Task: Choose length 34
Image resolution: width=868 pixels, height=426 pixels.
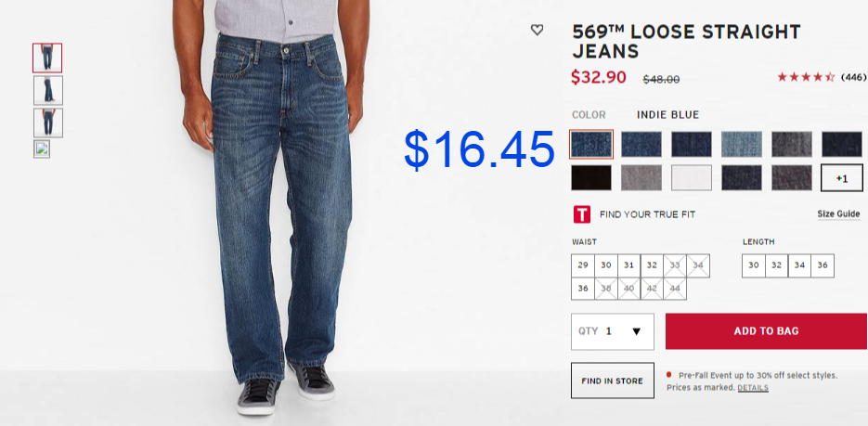Action: pos(799,265)
